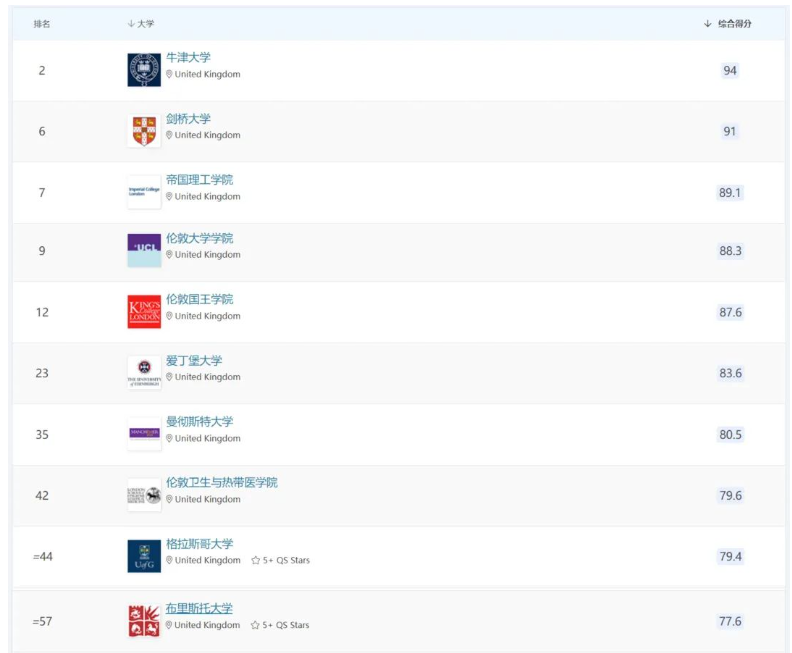
Task: Open 伦敦卫生与热带医学院 link
Action: [222, 482]
